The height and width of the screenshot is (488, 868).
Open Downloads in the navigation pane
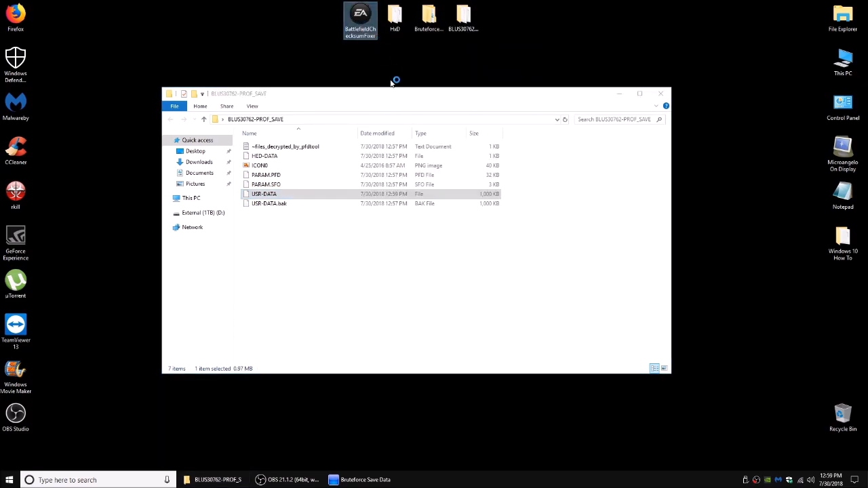pyautogui.click(x=199, y=162)
